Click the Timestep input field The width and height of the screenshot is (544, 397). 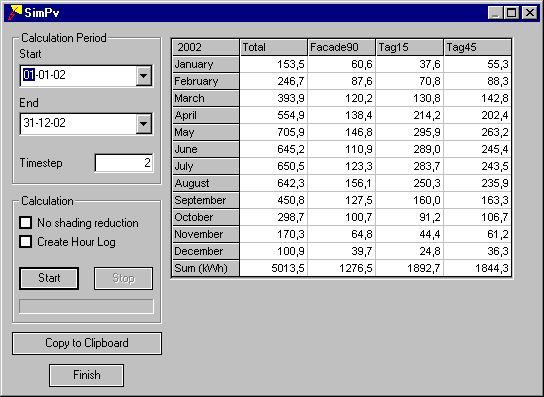[x=124, y=163]
